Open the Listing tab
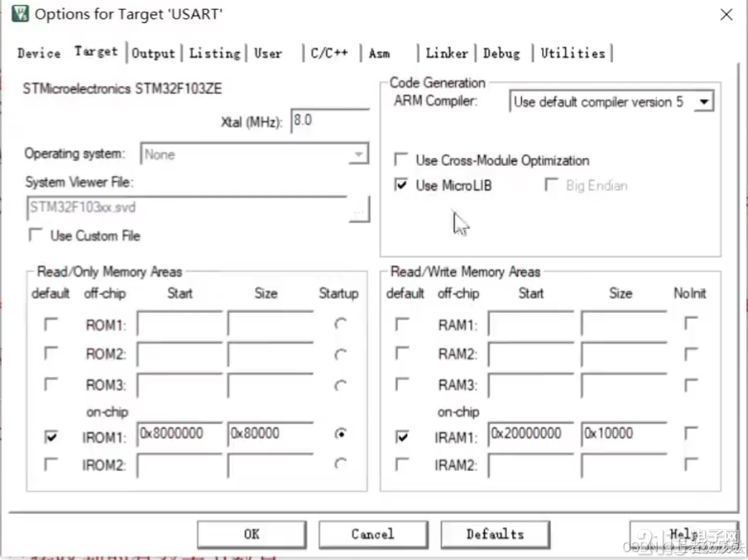This screenshot has width=748, height=560. point(215,53)
